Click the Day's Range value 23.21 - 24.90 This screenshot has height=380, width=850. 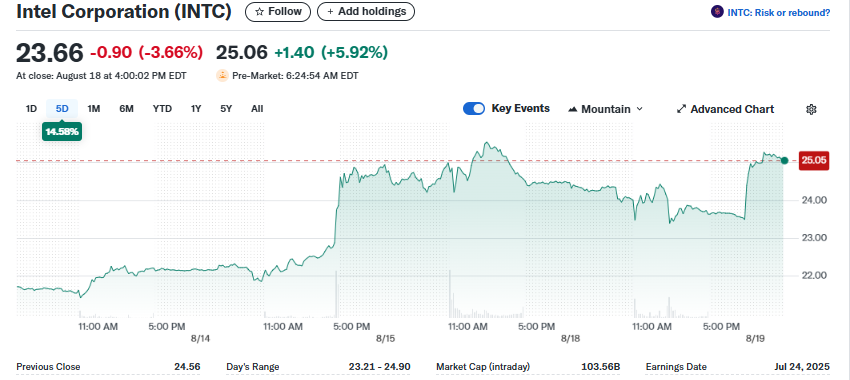(x=379, y=367)
